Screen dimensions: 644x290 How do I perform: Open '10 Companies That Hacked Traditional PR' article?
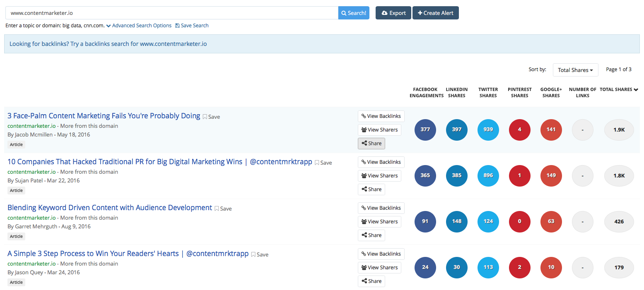click(x=160, y=162)
